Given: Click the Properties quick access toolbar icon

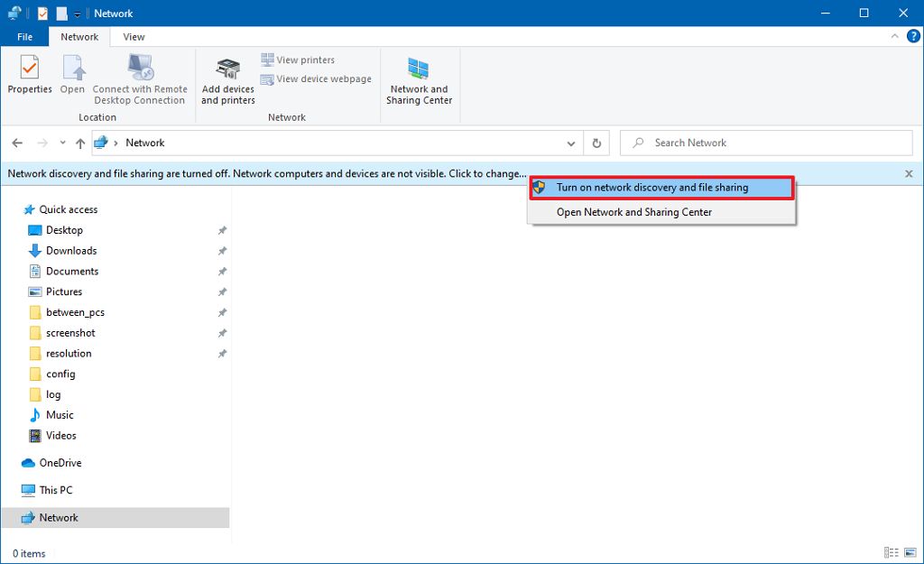Looking at the screenshot, I should point(43,13).
